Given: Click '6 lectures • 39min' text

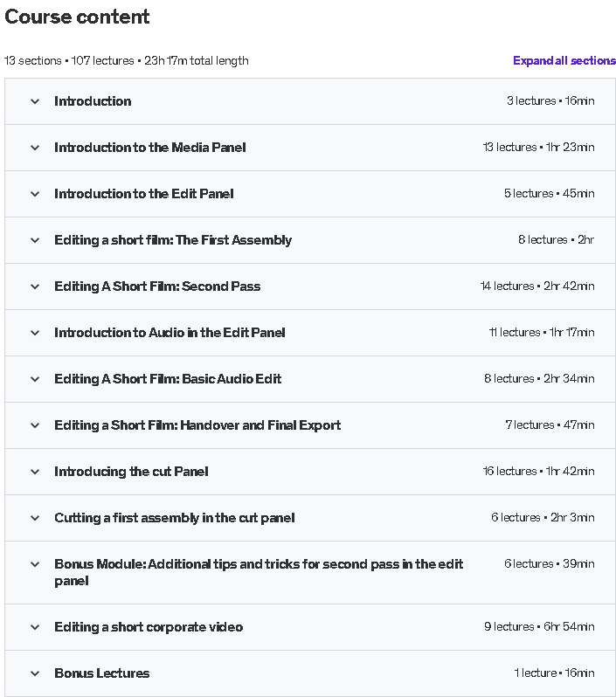Looking at the screenshot, I should pos(550,563).
